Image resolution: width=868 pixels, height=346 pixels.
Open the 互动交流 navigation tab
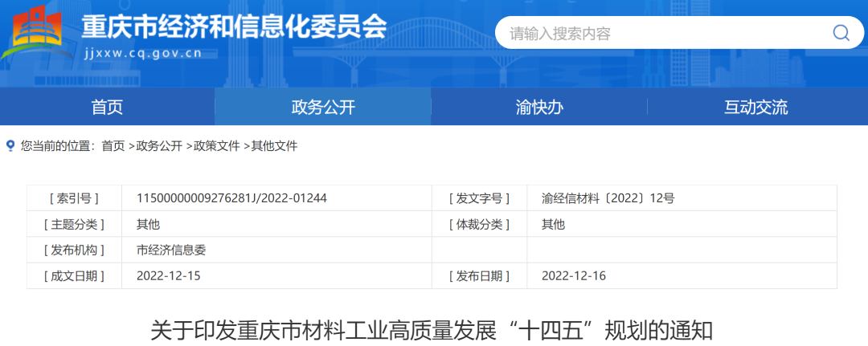(x=755, y=107)
